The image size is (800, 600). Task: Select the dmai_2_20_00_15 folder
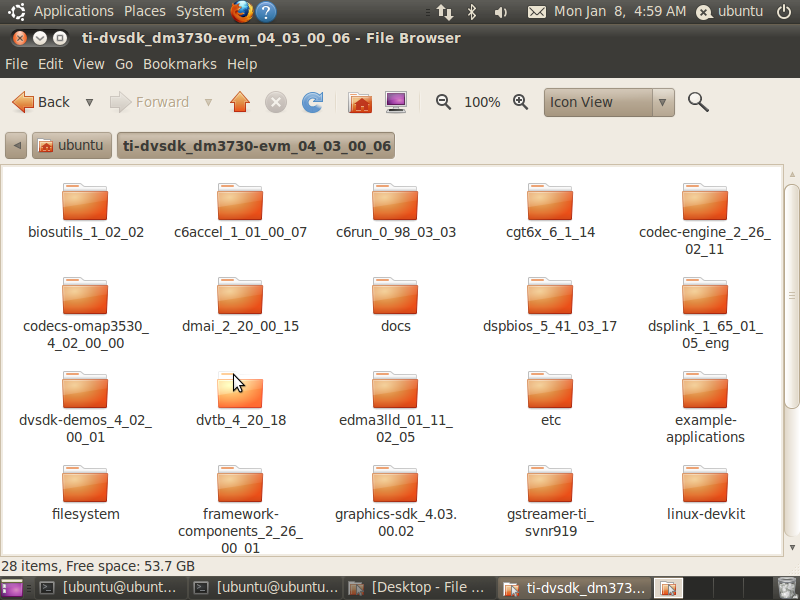pos(240,305)
